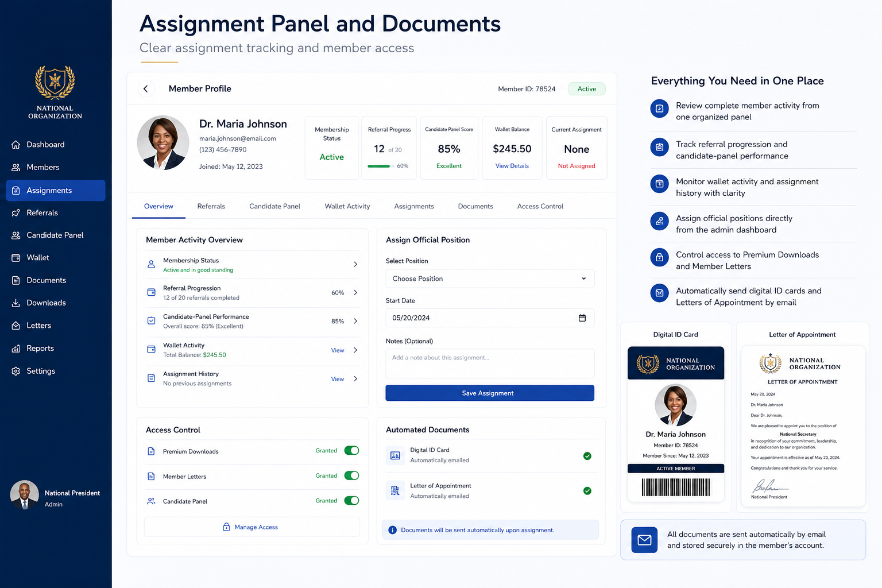Switch to the Assignments tab
The height and width of the screenshot is (588, 882).
click(x=414, y=206)
